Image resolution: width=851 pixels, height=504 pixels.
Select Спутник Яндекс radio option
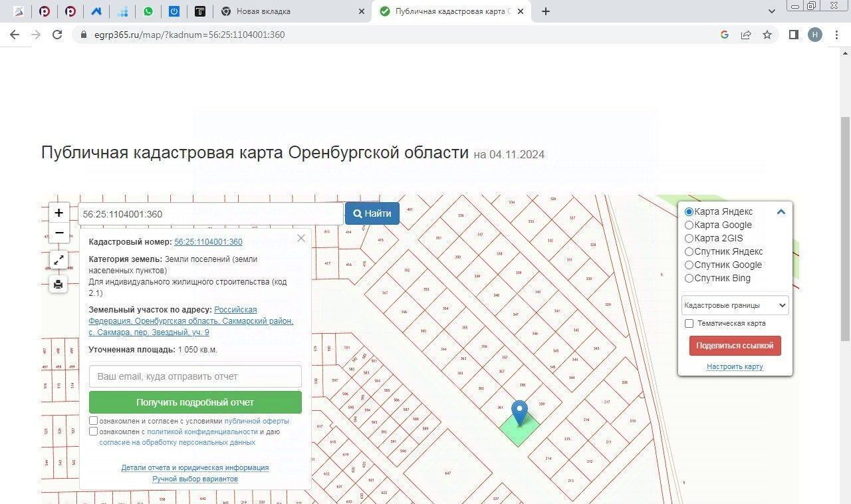click(689, 251)
